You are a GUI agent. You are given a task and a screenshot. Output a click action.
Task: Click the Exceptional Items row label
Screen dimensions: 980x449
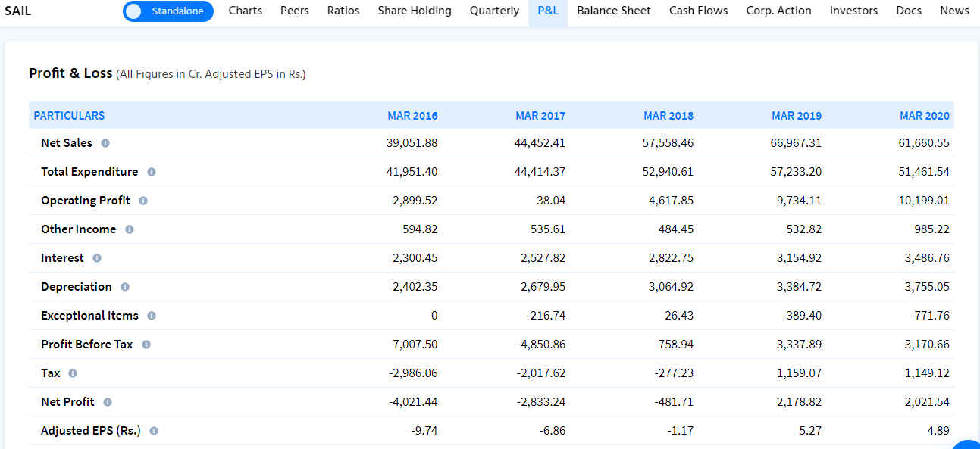[x=89, y=316]
